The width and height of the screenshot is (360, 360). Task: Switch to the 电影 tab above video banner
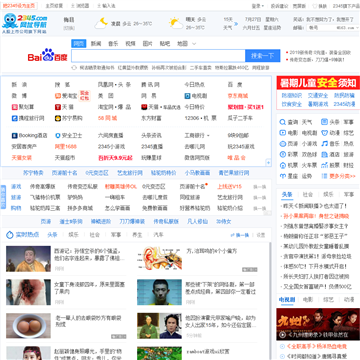click(x=308, y=300)
